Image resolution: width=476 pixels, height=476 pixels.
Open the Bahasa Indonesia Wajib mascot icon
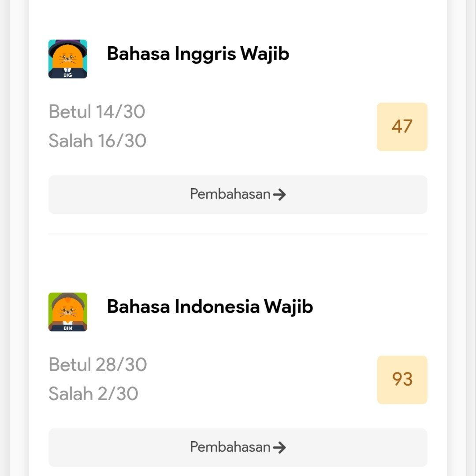coord(68,312)
